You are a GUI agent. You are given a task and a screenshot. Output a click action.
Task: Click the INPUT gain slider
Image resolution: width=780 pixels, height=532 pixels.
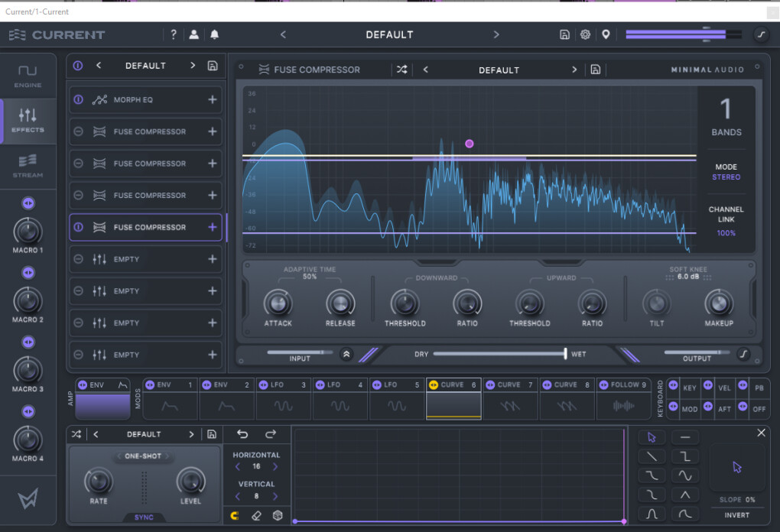pyautogui.click(x=300, y=352)
